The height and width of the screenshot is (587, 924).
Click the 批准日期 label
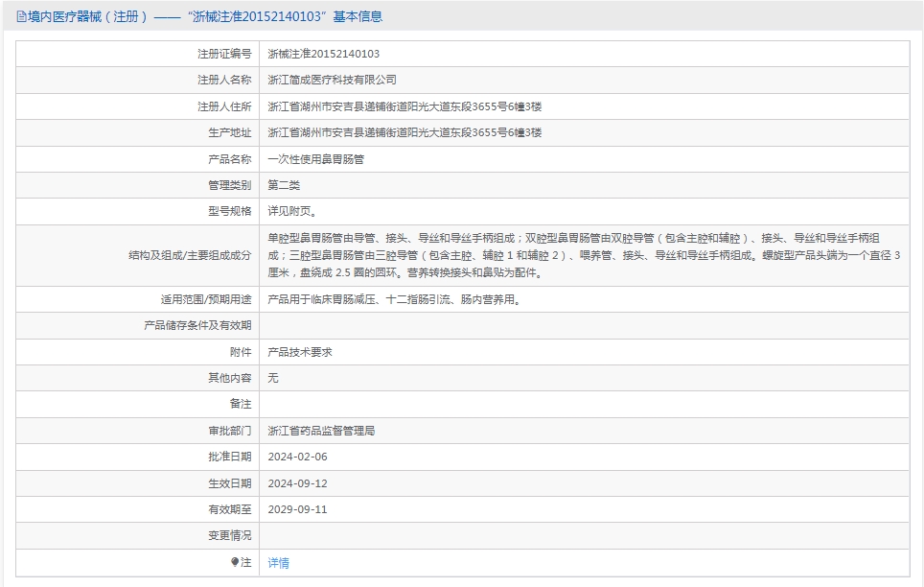click(230, 458)
